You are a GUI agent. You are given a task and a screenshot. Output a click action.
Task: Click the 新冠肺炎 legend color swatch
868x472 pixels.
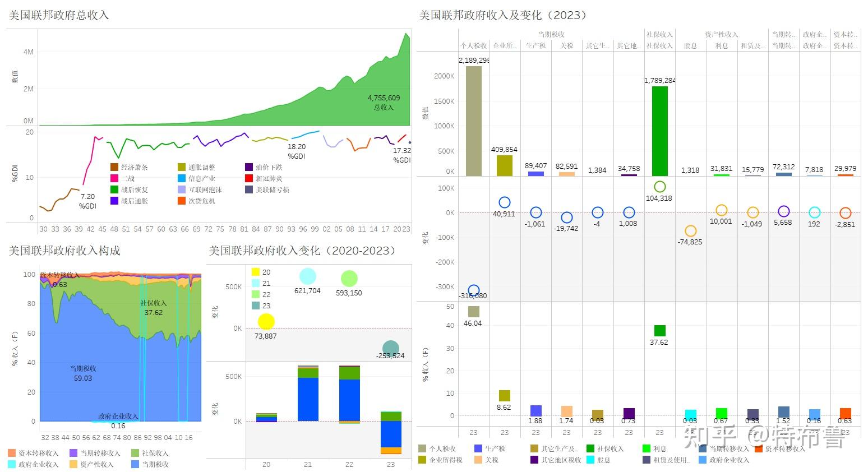(x=249, y=178)
